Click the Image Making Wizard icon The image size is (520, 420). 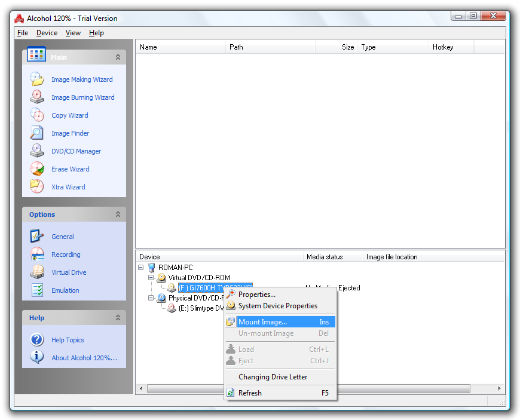(37, 79)
